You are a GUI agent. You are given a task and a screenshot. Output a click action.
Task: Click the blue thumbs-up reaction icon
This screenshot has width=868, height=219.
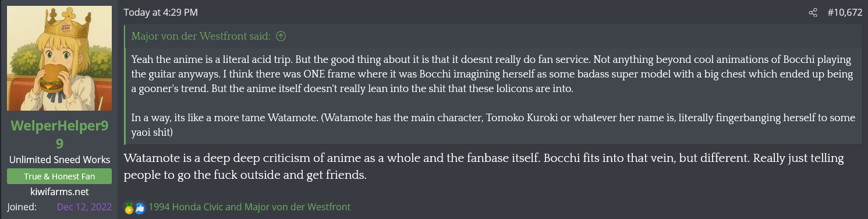[140, 207]
